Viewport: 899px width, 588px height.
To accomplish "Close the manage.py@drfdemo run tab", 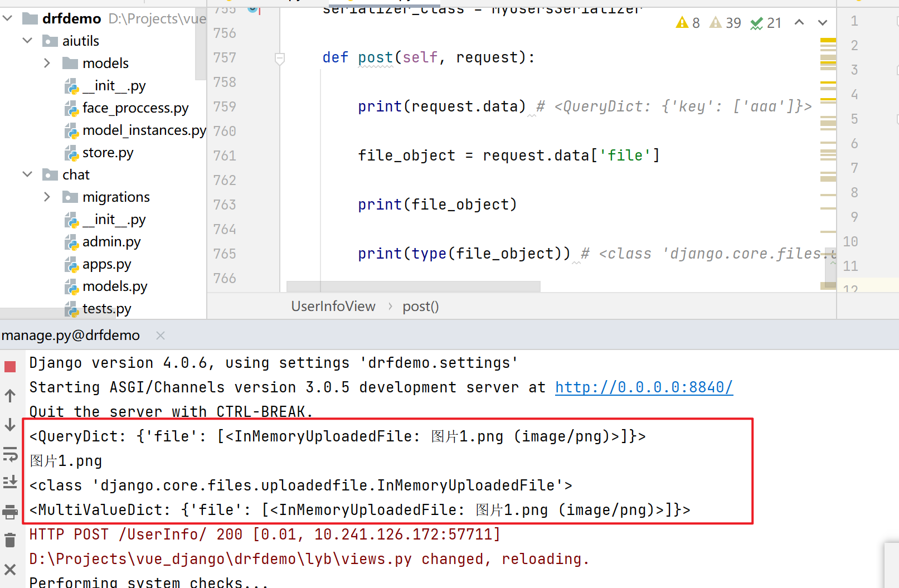I will (161, 336).
